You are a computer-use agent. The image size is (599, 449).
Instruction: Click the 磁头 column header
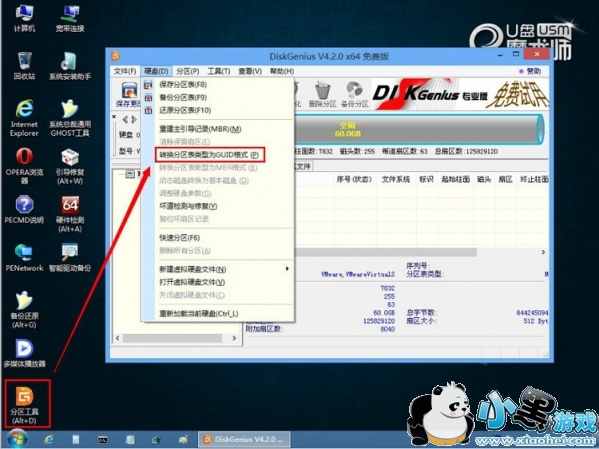coord(484,179)
